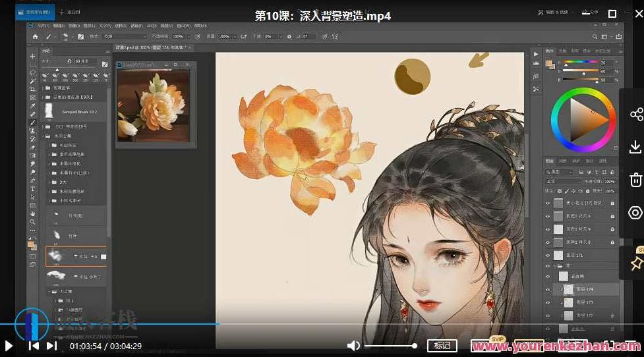The image size is (644, 357).
Task: Select the Move tool in Photoshop toolbar
Action: pos(33,56)
